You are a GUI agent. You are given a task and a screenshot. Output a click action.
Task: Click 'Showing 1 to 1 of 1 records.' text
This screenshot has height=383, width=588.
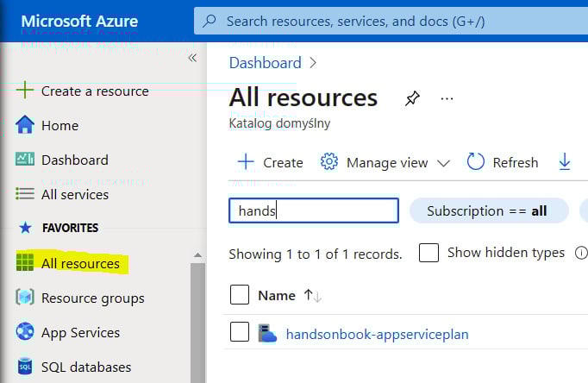tap(316, 254)
